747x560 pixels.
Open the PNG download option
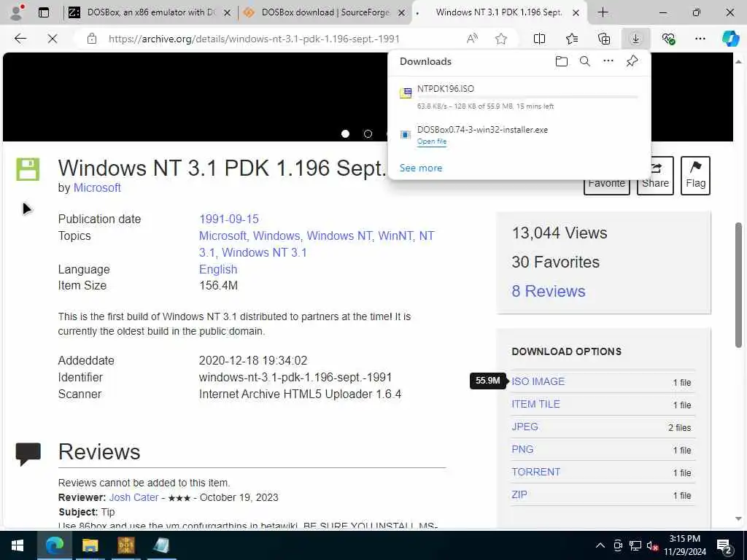pos(522,449)
